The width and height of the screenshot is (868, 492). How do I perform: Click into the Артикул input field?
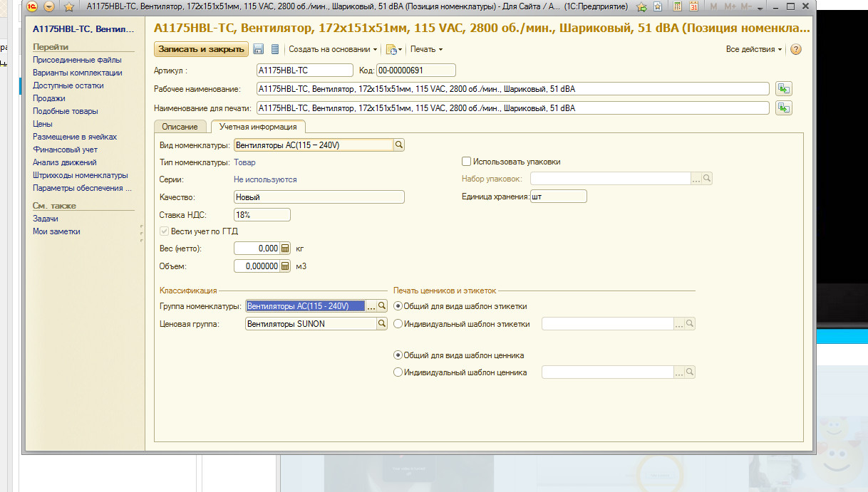pyautogui.click(x=304, y=70)
